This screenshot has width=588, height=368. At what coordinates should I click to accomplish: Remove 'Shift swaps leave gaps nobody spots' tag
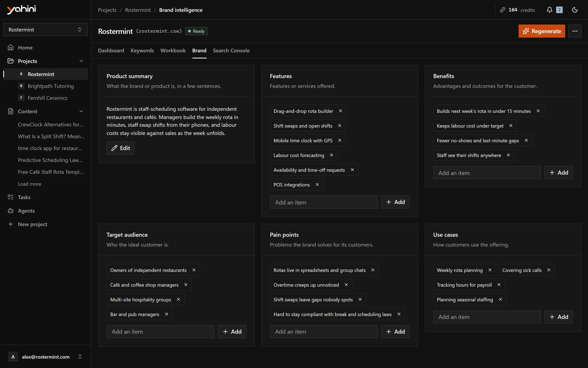click(360, 299)
